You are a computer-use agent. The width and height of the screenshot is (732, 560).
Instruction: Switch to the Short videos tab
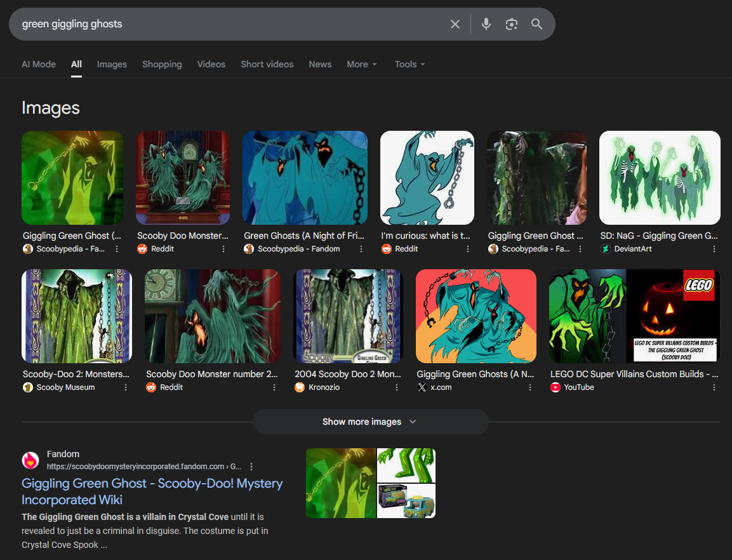(267, 64)
